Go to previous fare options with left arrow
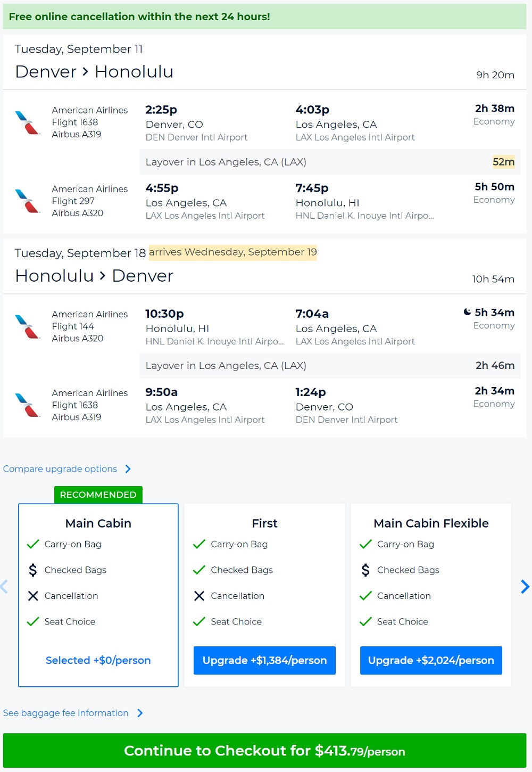This screenshot has height=772, width=532. point(4,587)
